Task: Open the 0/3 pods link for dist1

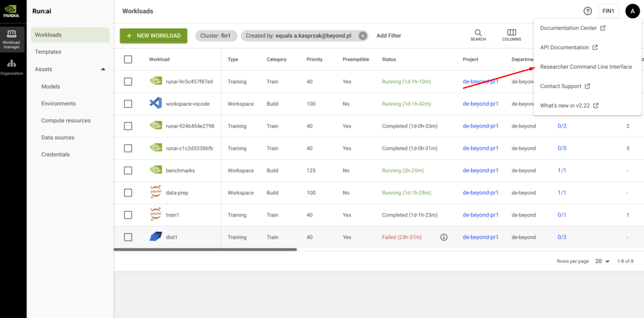Action: tap(562, 237)
